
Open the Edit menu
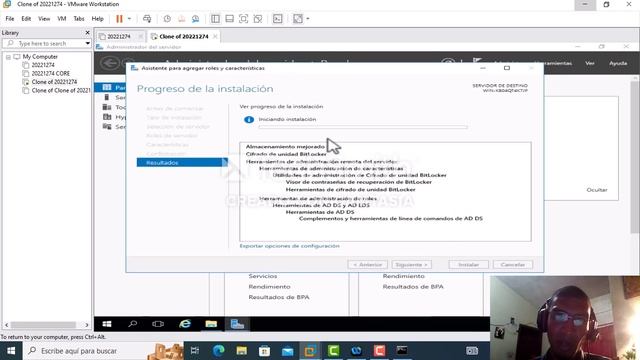(x=26, y=19)
